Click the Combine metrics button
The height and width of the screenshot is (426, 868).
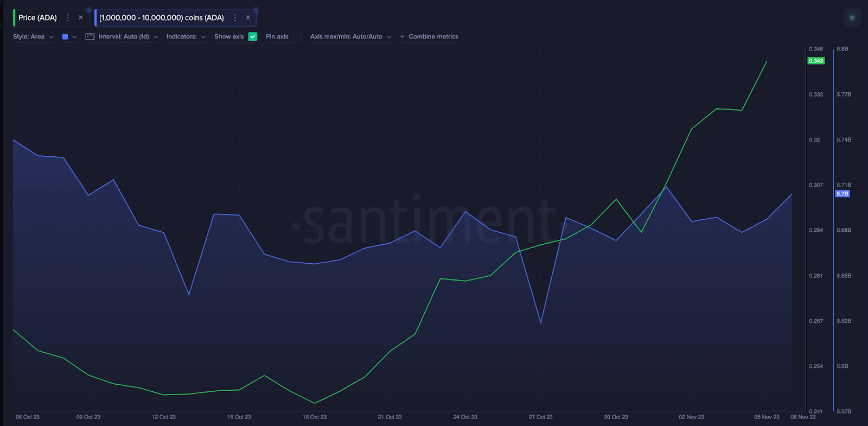click(x=433, y=37)
